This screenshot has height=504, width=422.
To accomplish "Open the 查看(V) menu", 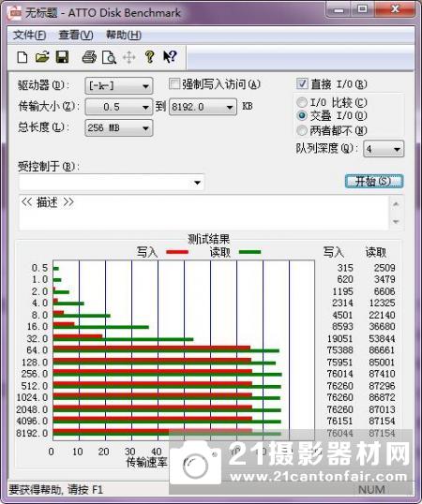I will click(x=76, y=35).
